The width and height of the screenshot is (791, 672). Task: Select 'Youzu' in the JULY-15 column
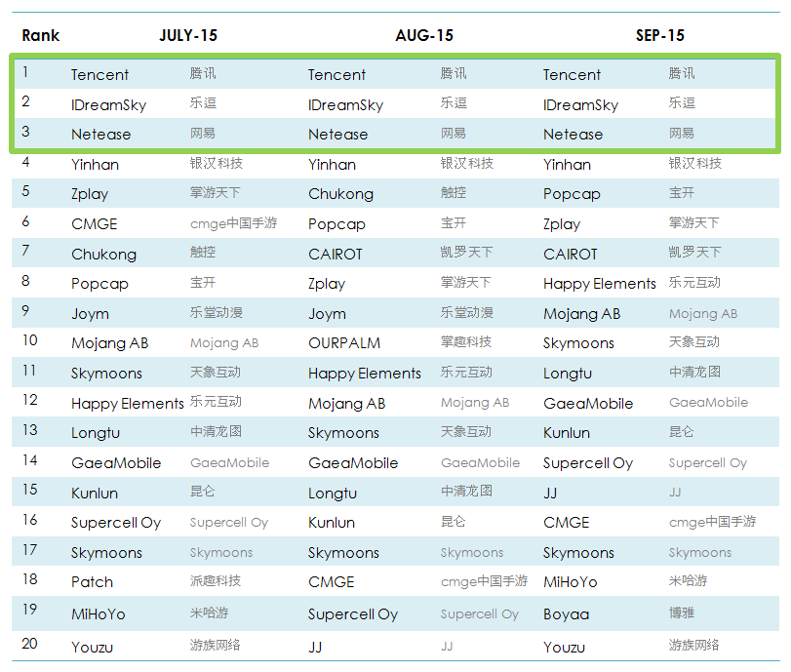(x=92, y=648)
